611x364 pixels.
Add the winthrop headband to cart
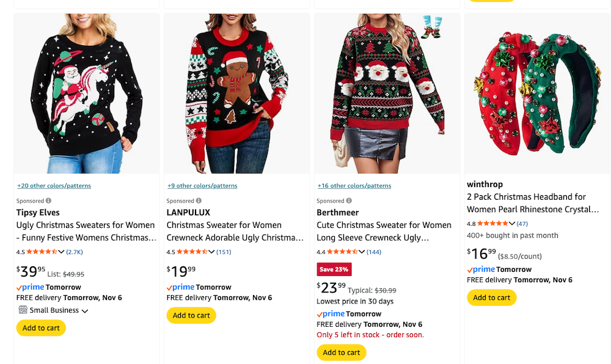coord(492,297)
